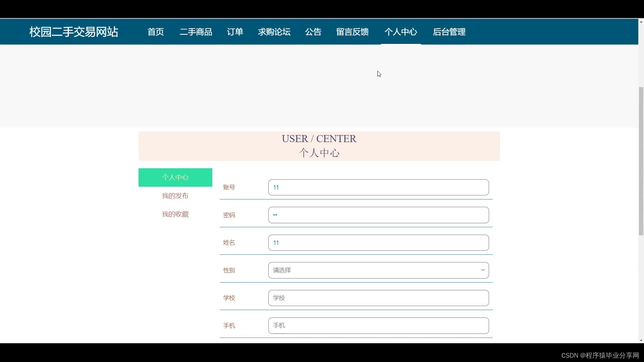Click the 账号 input field
Screen dimensions: 644x362
pos(378,187)
